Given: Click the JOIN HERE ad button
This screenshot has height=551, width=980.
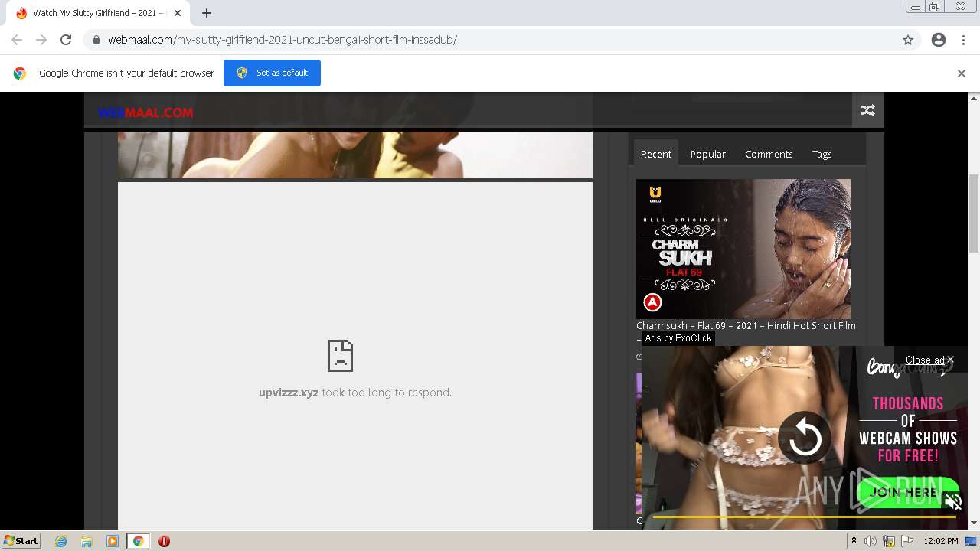Looking at the screenshot, I should (x=907, y=492).
